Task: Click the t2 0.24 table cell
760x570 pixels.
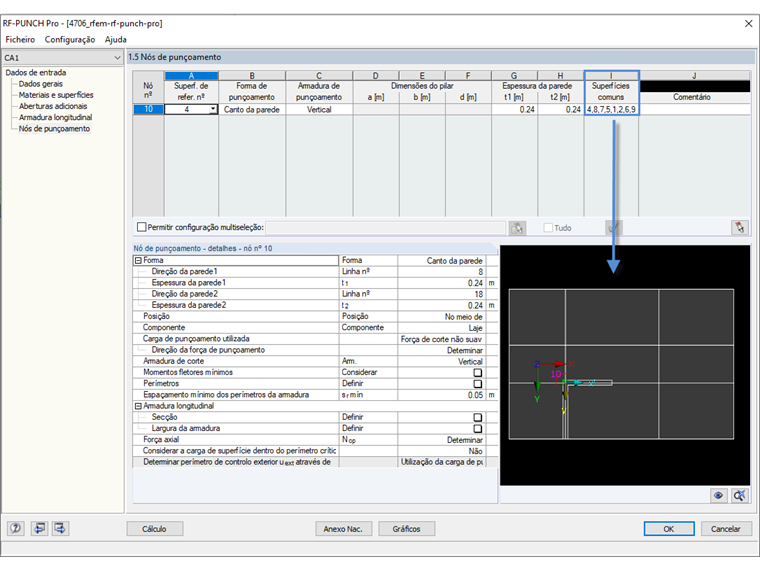Action: 561,110
